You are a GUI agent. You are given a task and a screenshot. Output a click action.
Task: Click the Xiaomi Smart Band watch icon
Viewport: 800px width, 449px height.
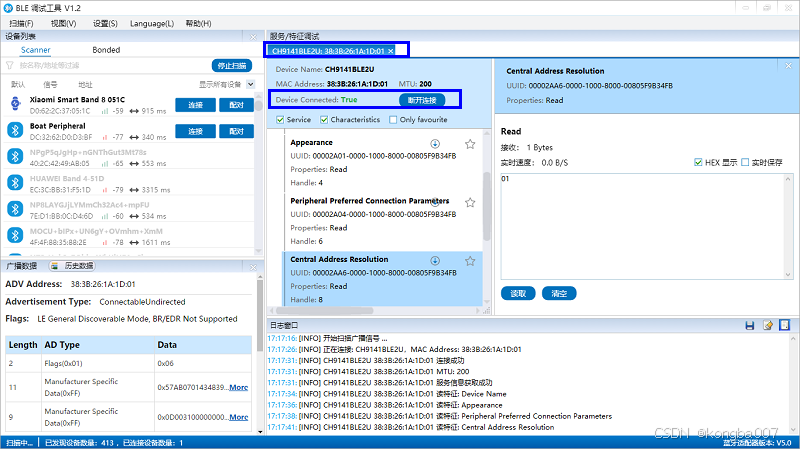pyautogui.click(x=15, y=104)
